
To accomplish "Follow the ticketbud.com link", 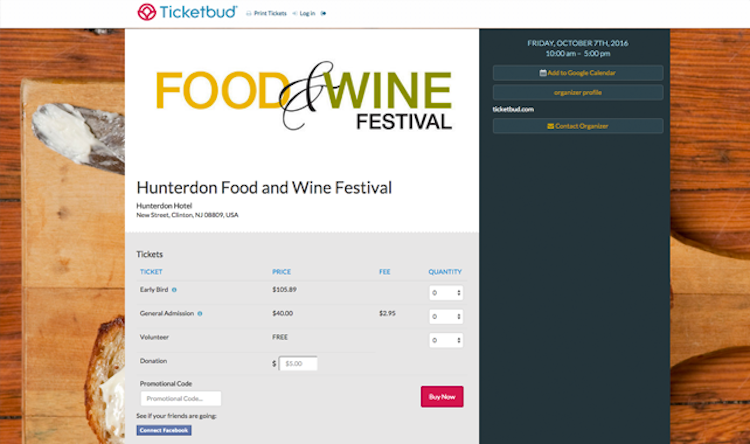I will tap(513, 109).
